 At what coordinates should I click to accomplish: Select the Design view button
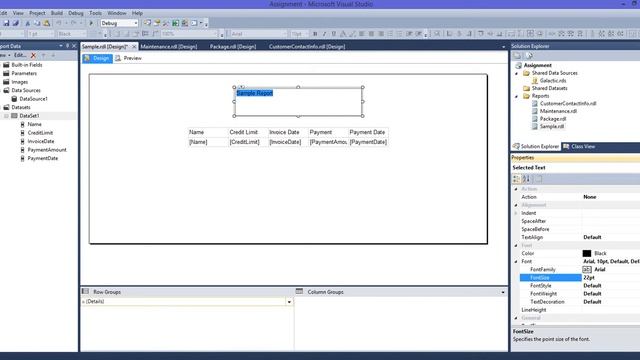tap(97, 58)
